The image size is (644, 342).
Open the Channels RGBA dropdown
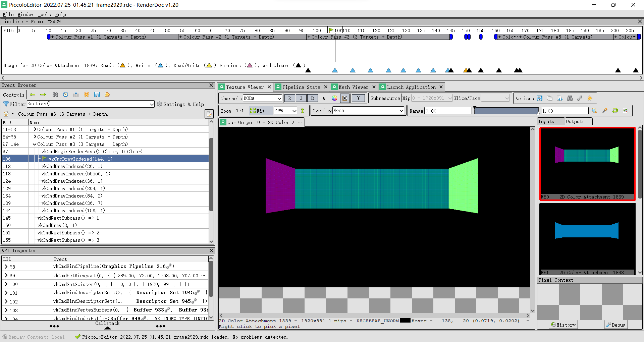(262, 98)
